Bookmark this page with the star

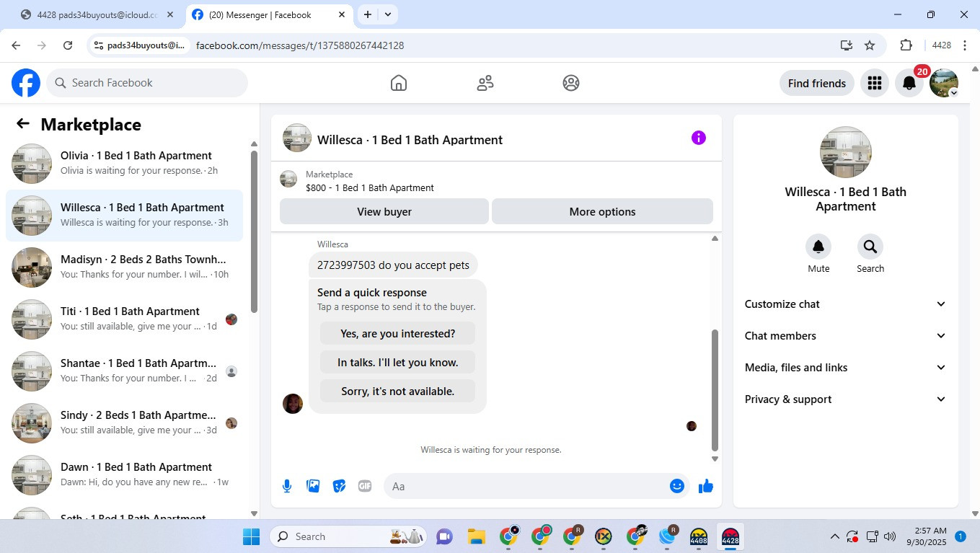870,45
